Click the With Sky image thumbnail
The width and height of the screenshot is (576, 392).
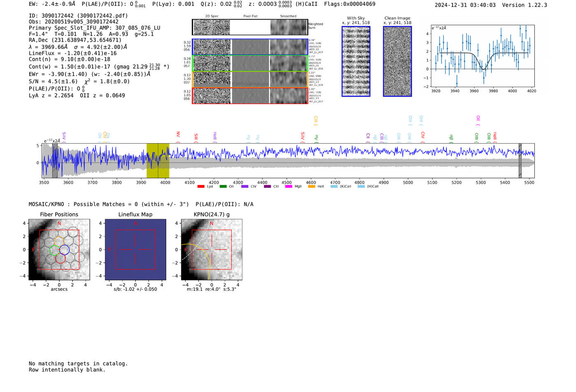tap(356, 62)
